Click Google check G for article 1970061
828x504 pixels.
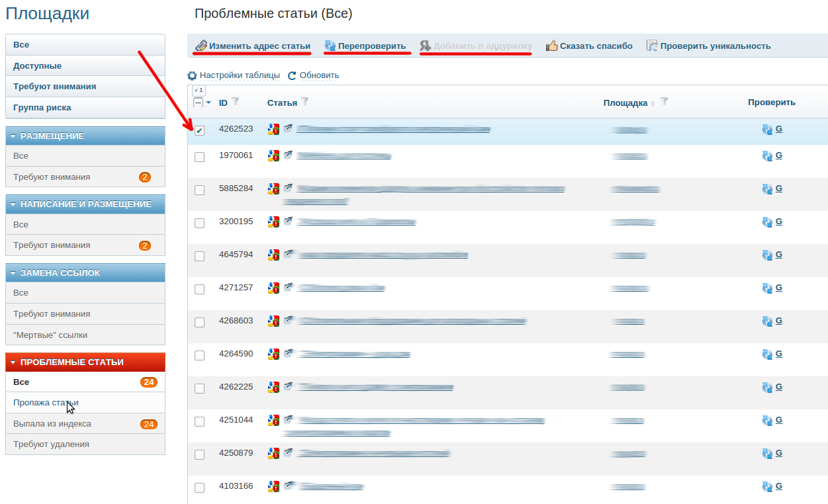[x=779, y=155]
